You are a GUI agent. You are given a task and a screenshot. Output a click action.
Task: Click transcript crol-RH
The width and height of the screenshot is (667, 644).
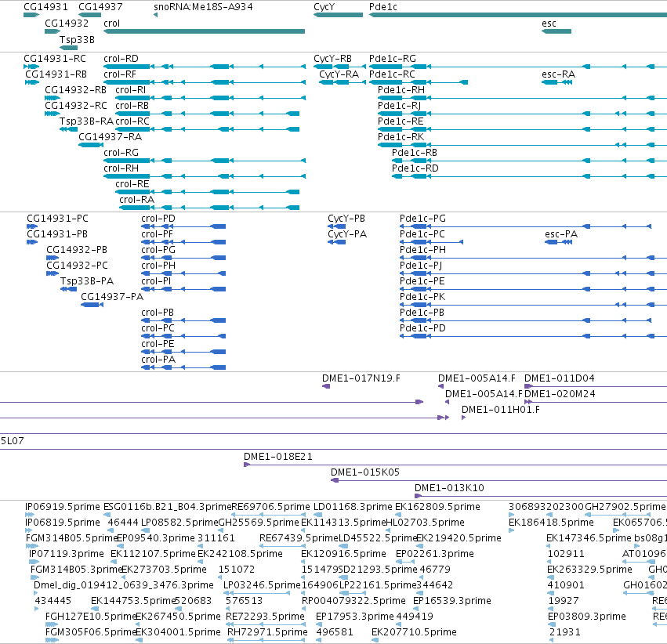(x=205, y=176)
